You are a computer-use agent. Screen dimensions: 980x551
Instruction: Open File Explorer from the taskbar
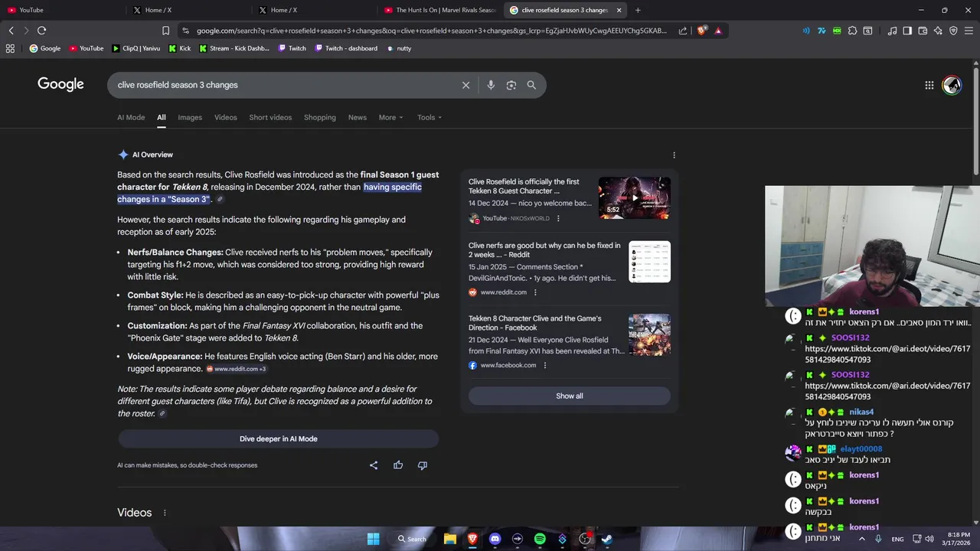tap(450, 539)
